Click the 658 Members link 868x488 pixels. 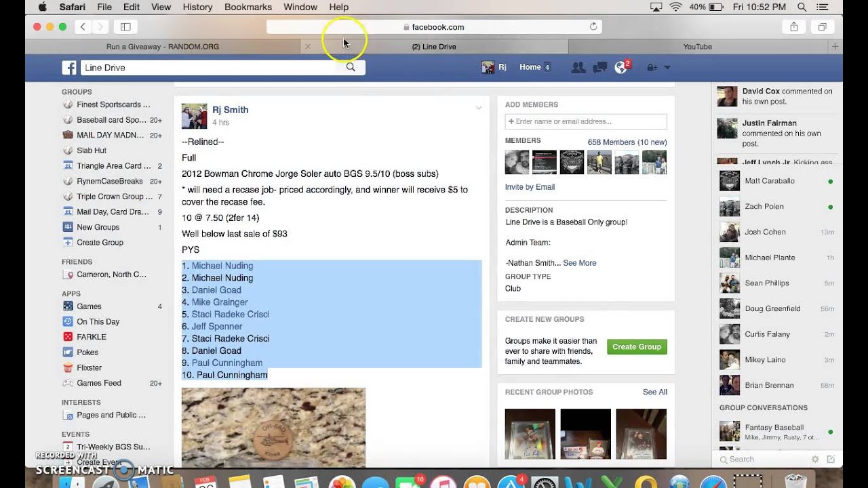[627, 142]
